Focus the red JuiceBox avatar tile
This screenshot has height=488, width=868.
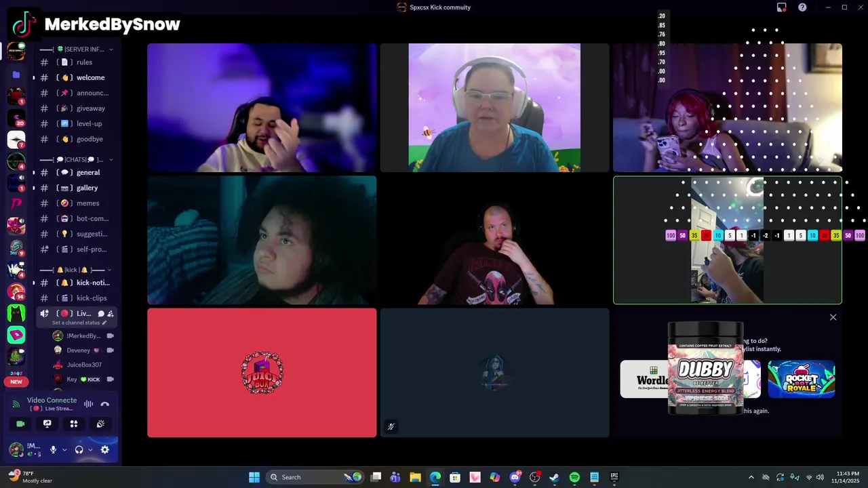click(262, 373)
